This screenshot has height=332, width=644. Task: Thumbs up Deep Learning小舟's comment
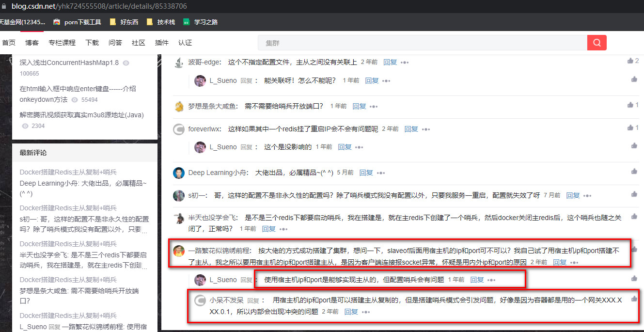(634, 171)
